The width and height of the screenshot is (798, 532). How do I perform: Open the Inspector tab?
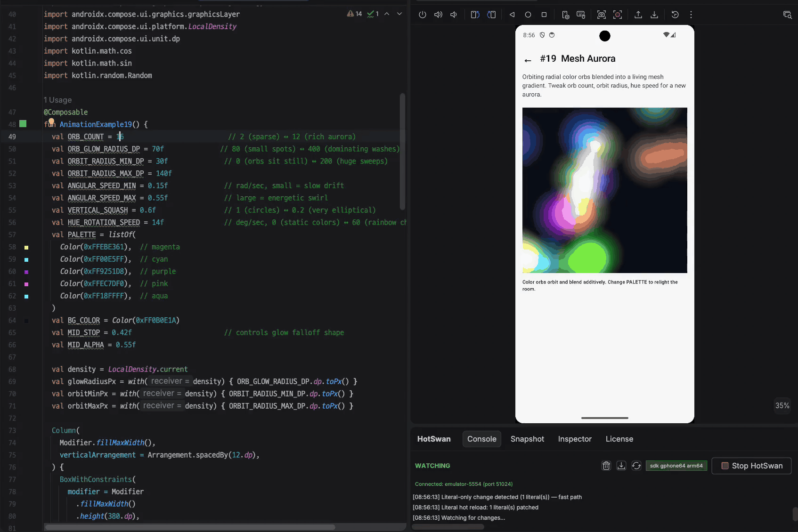point(575,439)
